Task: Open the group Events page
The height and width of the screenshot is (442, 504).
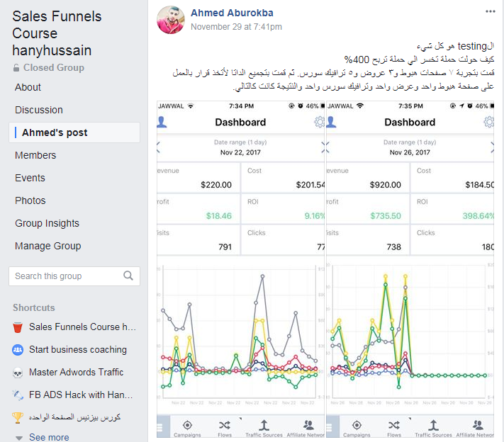Action: [x=30, y=178]
